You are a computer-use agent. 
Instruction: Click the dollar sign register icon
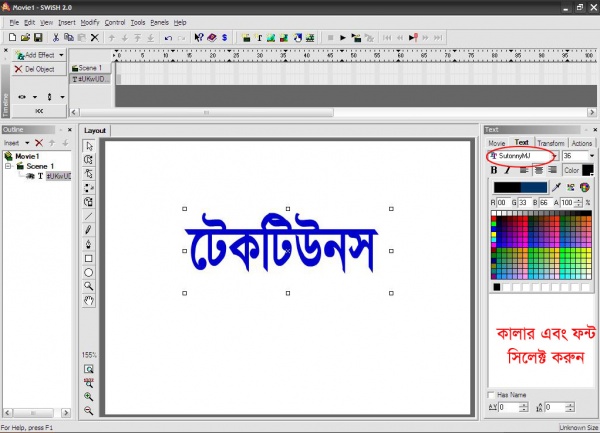click(x=224, y=37)
